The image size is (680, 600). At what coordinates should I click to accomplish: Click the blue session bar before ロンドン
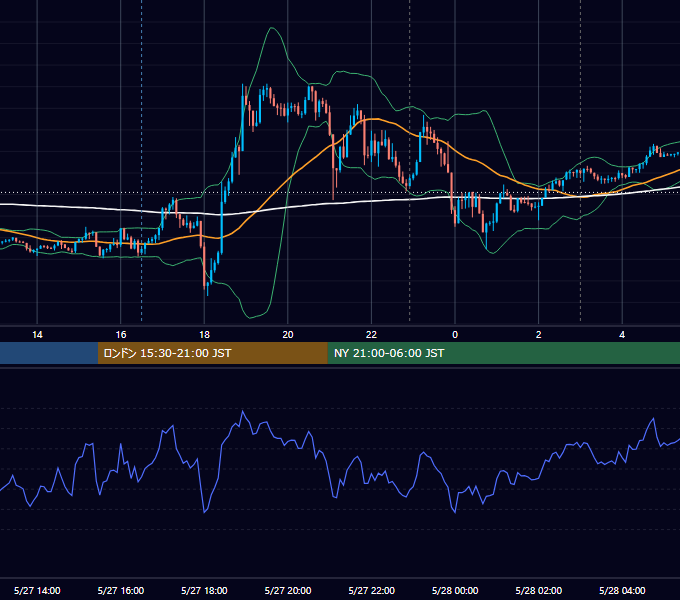click(49, 353)
